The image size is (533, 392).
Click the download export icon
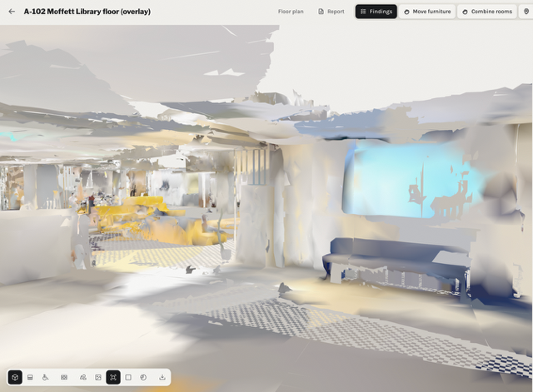[162, 377]
